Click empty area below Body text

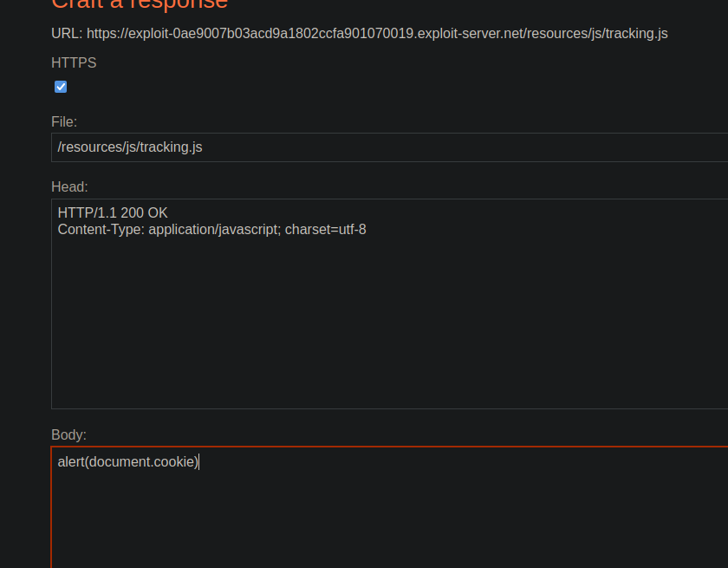pyautogui.click(x=390, y=520)
